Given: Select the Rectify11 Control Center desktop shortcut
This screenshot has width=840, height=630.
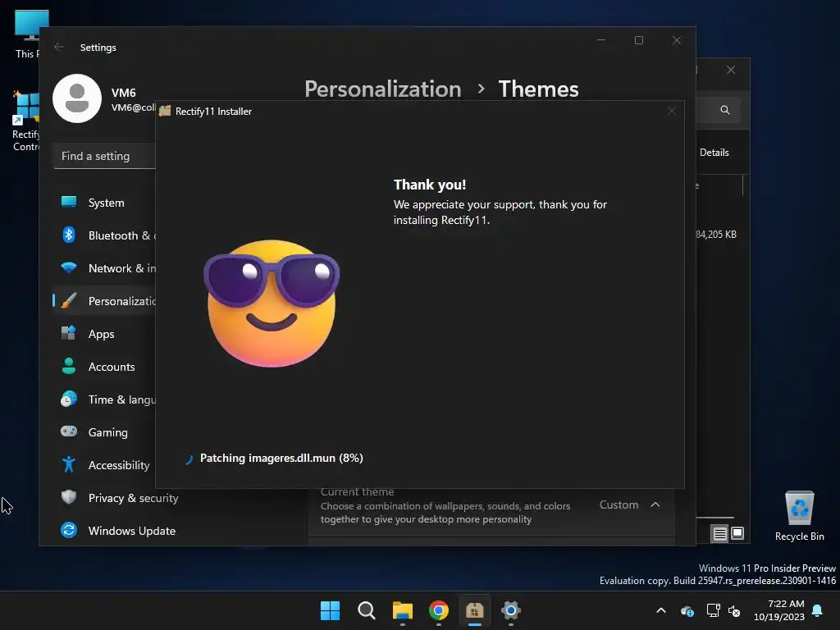Looking at the screenshot, I should tap(25, 121).
